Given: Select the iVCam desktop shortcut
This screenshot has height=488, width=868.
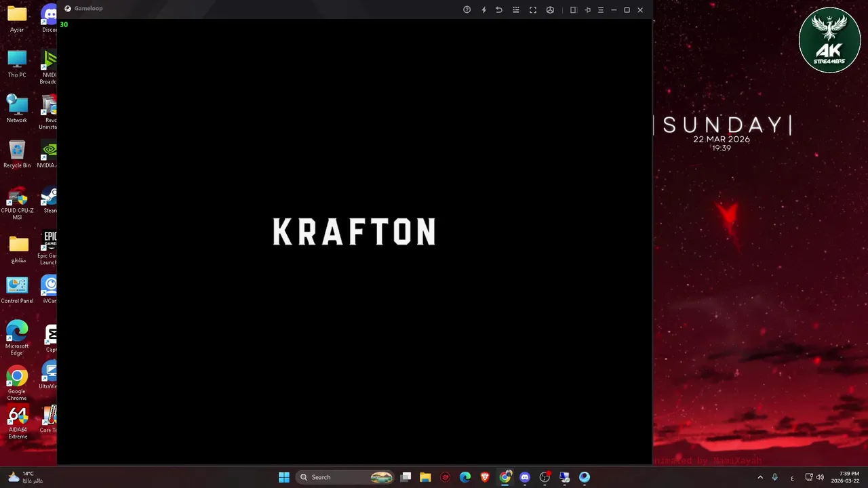Looking at the screenshot, I should point(50,290).
